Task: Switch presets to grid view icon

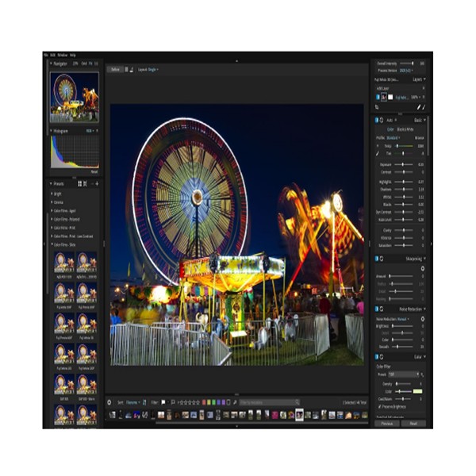Action: pyautogui.click(x=79, y=183)
